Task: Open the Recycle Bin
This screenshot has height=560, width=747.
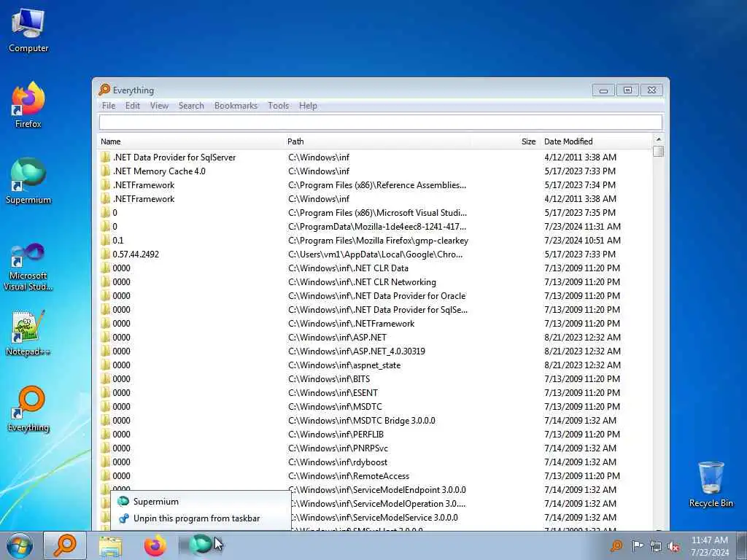Action: click(x=711, y=484)
